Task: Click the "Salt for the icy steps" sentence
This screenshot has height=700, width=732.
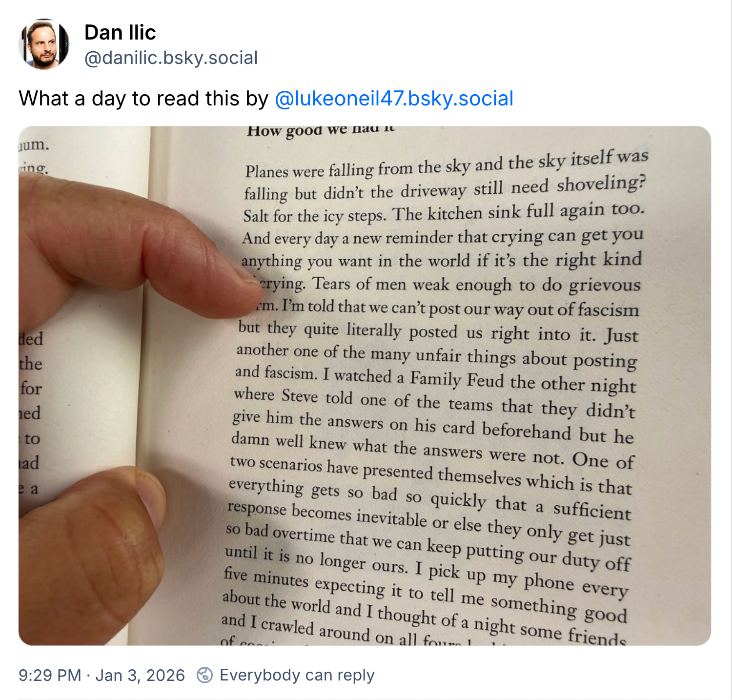Action: click(315, 215)
